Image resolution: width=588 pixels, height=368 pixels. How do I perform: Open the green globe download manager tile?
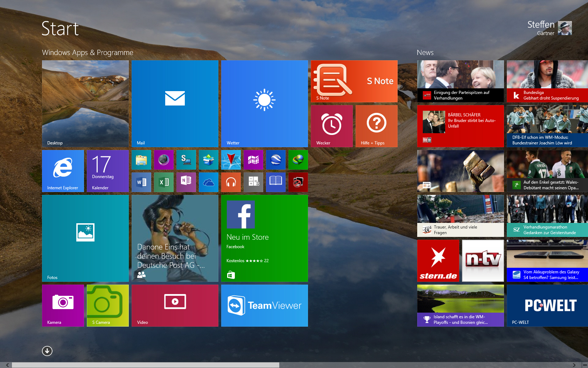point(298,160)
